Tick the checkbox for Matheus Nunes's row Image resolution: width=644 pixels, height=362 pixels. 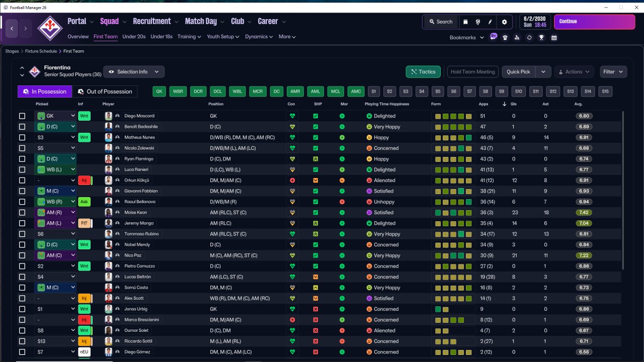pos(22,137)
